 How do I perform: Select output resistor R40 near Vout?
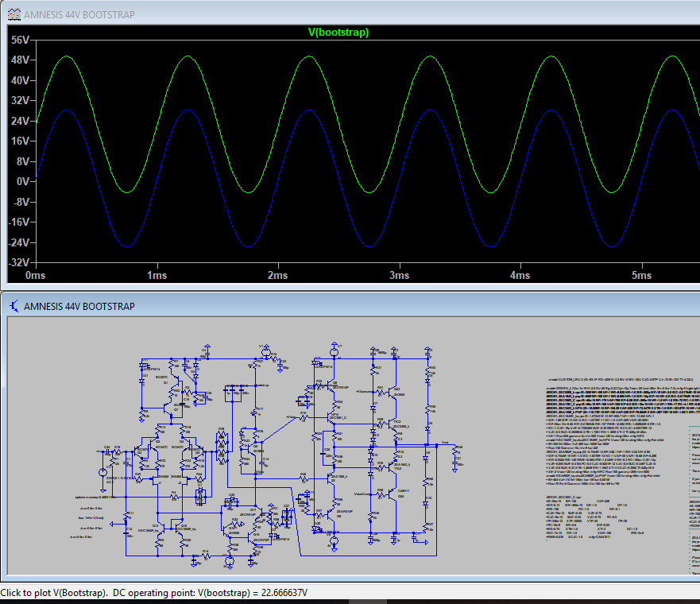coord(455,451)
